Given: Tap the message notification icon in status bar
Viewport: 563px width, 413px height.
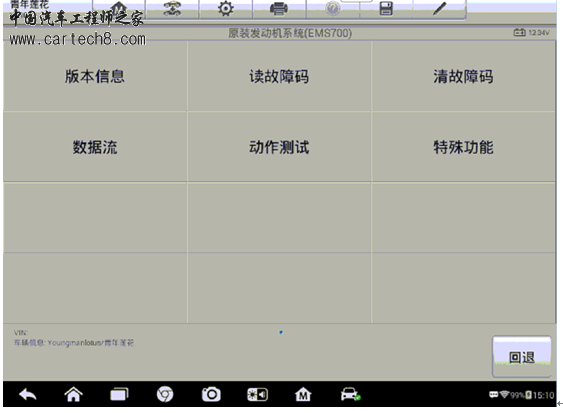Looking at the screenshot, I should click(x=494, y=395).
